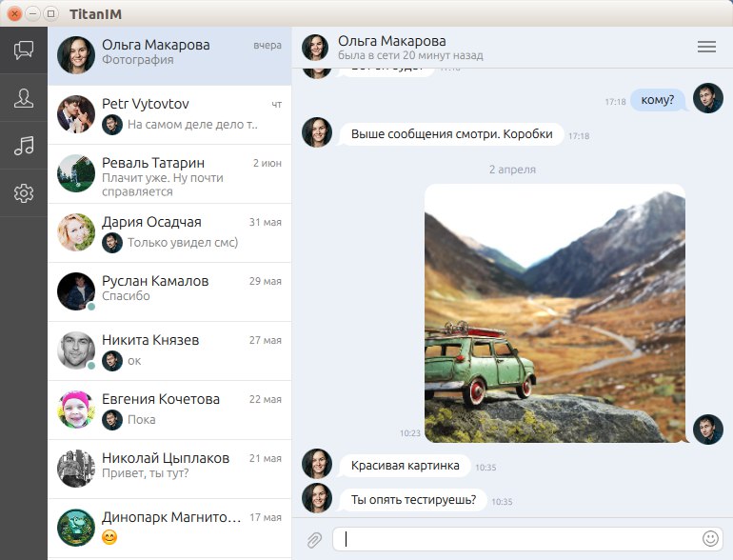Click Ольга's avatar beside 'Красивая картинка'

317,464
